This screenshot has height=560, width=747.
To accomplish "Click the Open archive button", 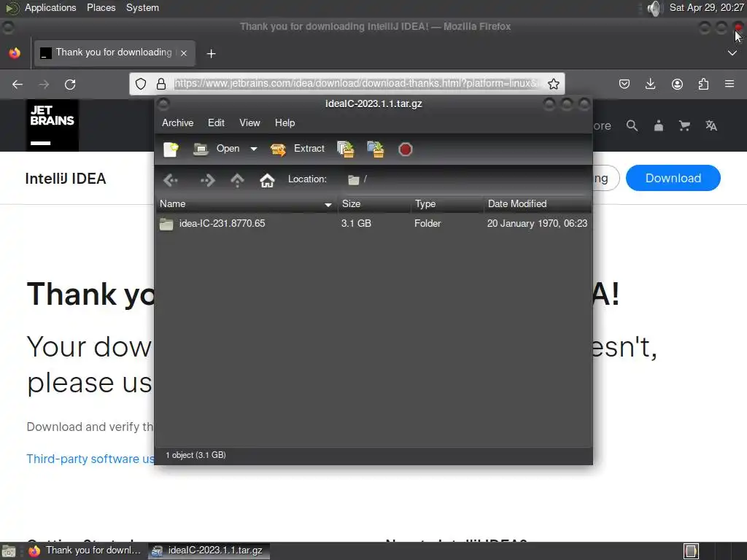I will click(x=217, y=149).
